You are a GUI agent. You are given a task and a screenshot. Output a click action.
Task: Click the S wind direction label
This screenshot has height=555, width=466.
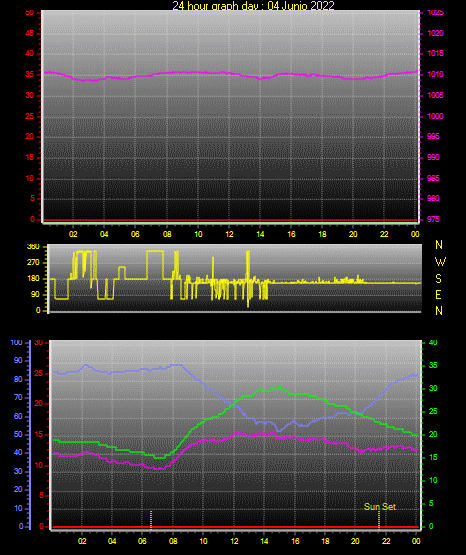click(438, 279)
